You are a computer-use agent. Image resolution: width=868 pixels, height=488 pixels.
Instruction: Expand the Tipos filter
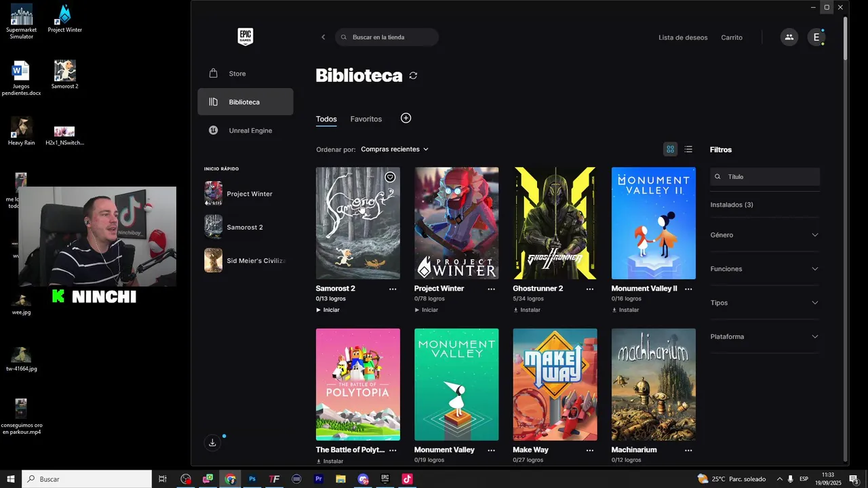point(765,303)
